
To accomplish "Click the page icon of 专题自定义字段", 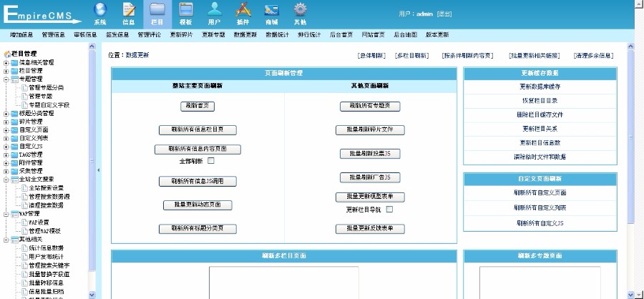I will point(24,105).
